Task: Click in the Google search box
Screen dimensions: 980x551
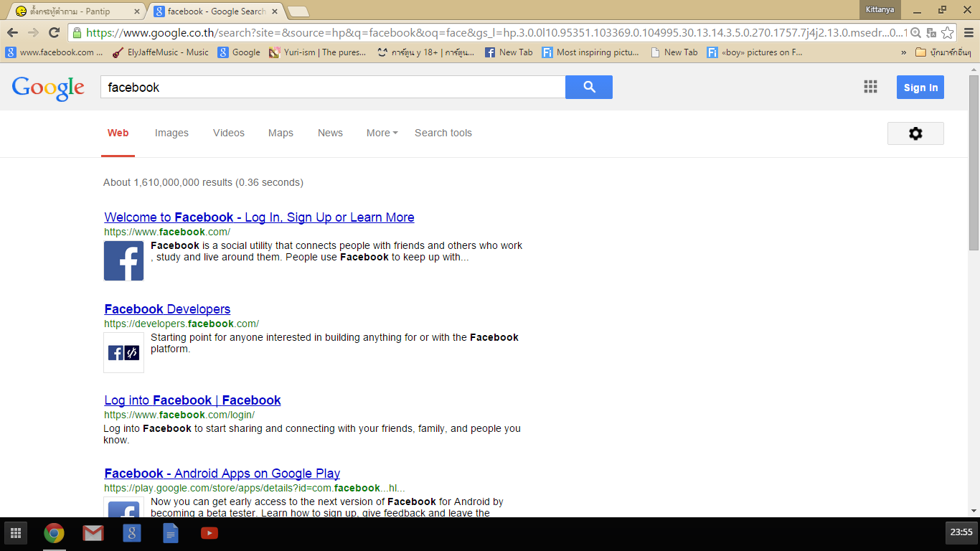Action: pyautogui.click(x=333, y=87)
